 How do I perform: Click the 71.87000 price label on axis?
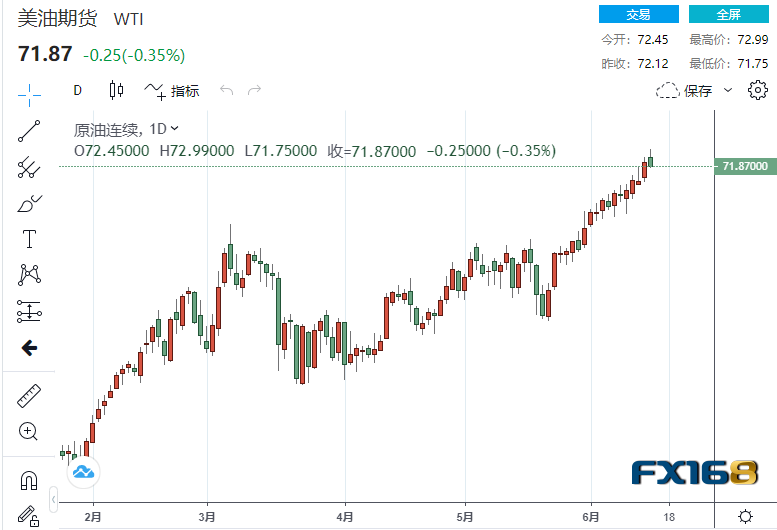point(744,165)
